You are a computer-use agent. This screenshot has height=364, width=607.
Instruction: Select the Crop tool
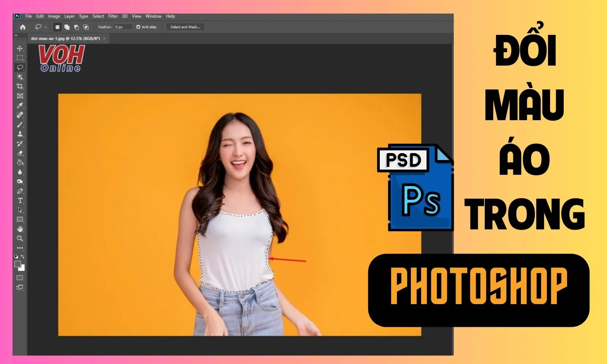pyautogui.click(x=20, y=86)
